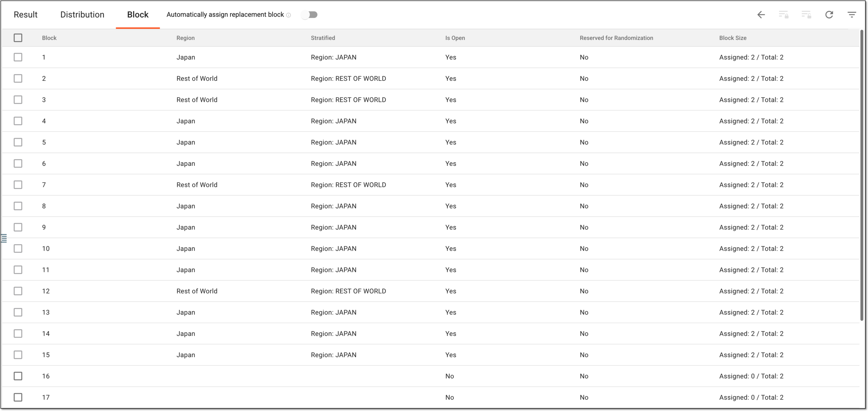Click the info icon beside replacement block label
The height and width of the screenshot is (411, 868).
pyautogui.click(x=289, y=15)
